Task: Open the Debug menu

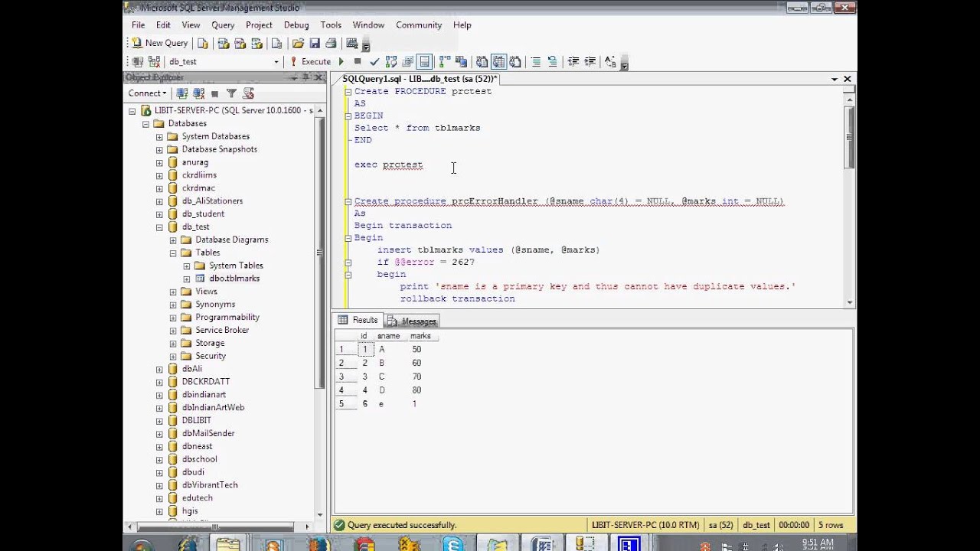Action: 296,24
